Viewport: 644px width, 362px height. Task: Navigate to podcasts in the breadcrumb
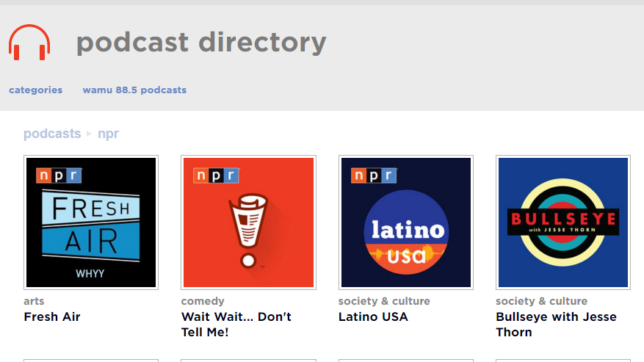pos(52,134)
